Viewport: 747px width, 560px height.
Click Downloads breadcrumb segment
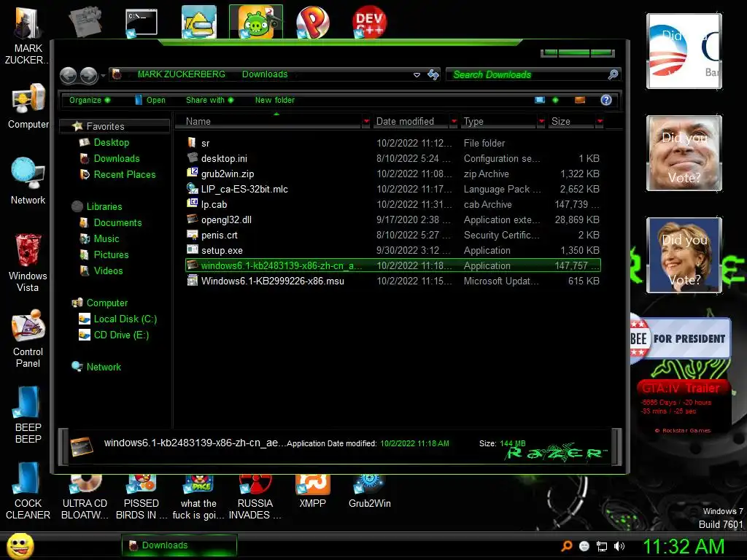[x=265, y=74]
